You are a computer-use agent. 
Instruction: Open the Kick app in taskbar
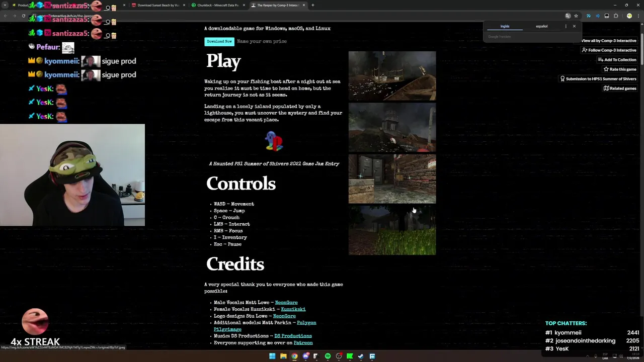(350, 356)
